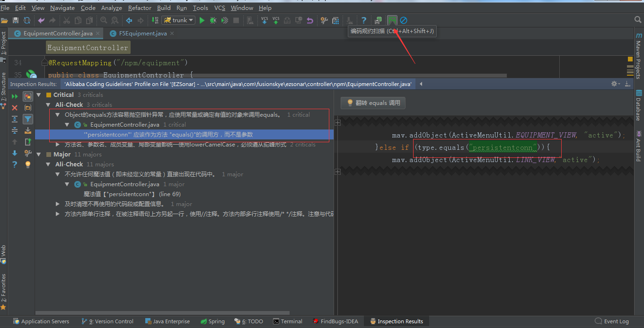Expand the lowerCamelCase naming rule node
Screen dimensions: 644x328
click(58, 145)
